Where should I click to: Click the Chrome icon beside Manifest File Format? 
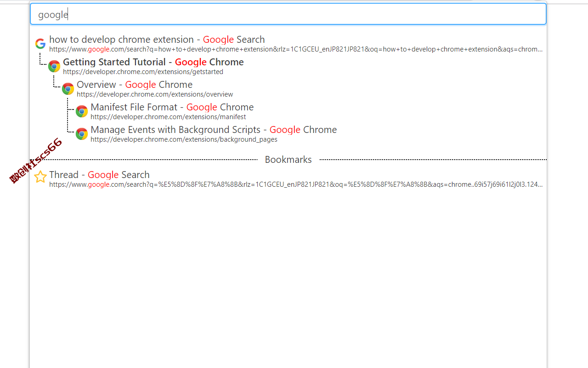tap(82, 111)
